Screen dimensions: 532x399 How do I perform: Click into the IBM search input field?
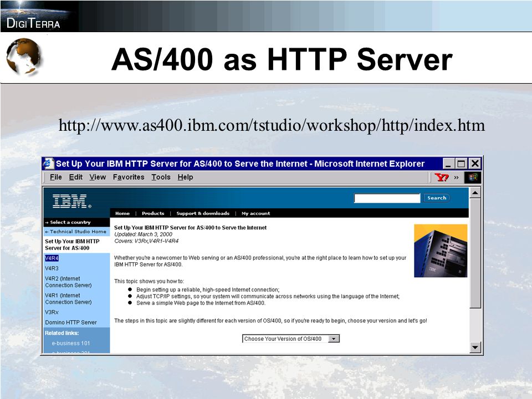pos(387,198)
